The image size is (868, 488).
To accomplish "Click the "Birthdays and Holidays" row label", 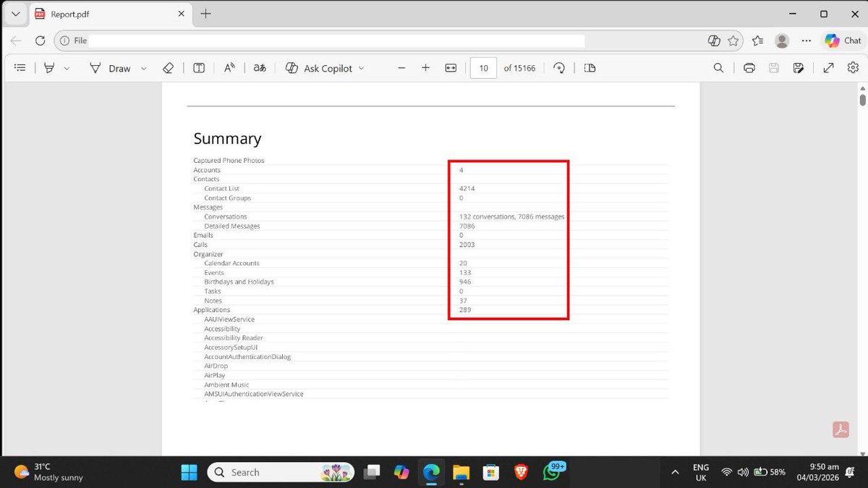I will (239, 282).
